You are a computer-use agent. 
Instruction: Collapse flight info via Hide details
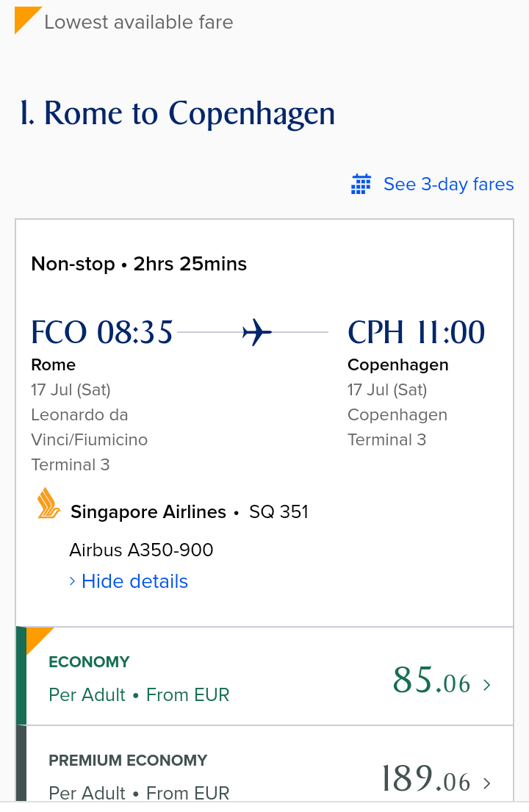(134, 581)
